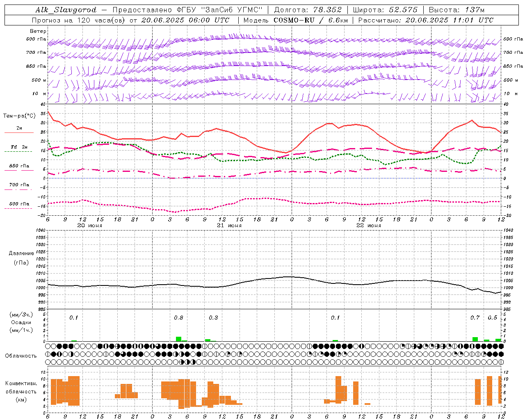The image size is (525, 420).
Task: Click the date label 21 июня
Action: click(229, 225)
